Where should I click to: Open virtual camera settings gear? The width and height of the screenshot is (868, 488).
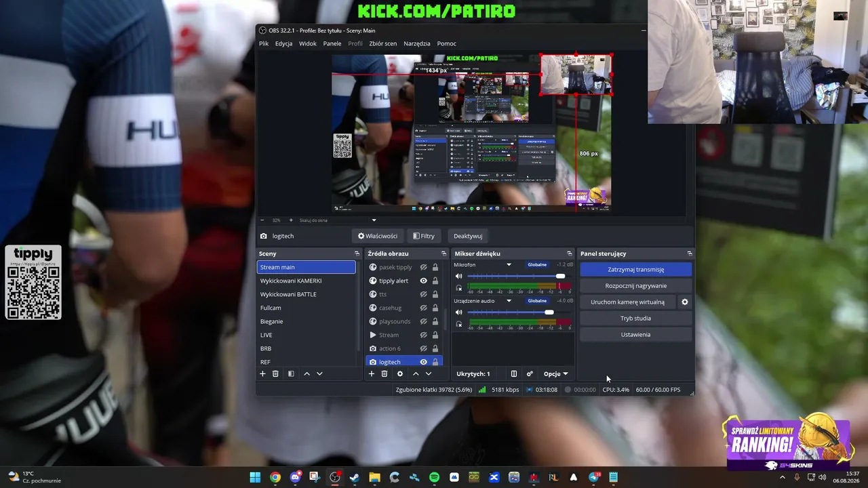[x=684, y=302]
